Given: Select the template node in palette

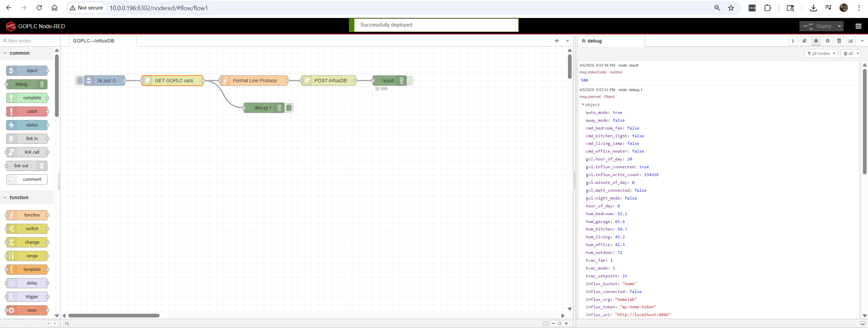Looking at the screenshot, I should [x=27, y=270].
